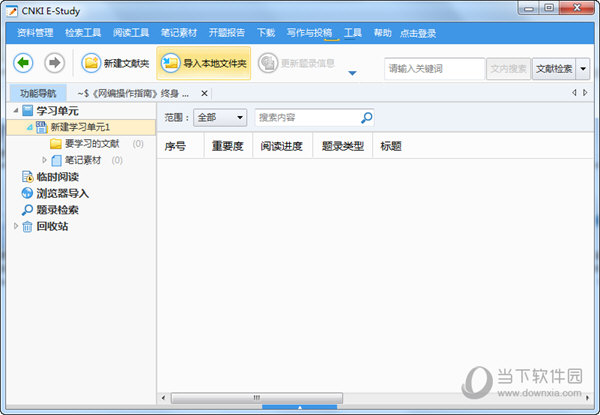Click the bottom panel expand handle
600x415 pixels.
click(300, 407)
